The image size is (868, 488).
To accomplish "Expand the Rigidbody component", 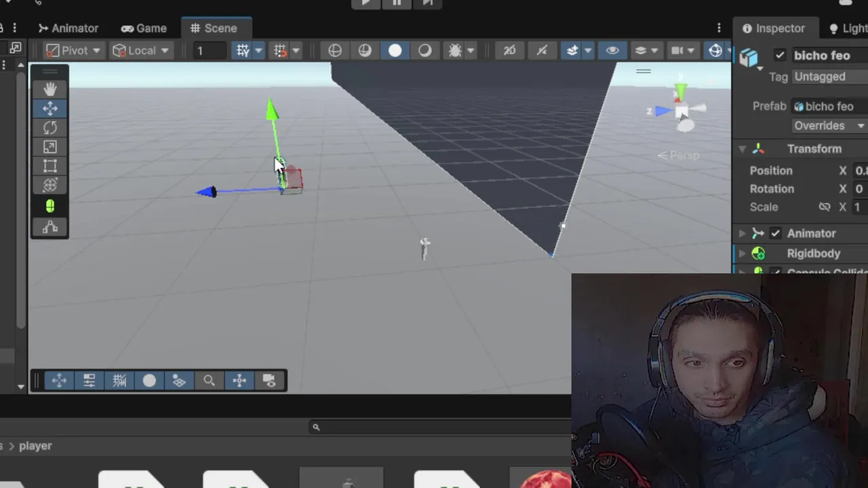I will pos(742,253).
